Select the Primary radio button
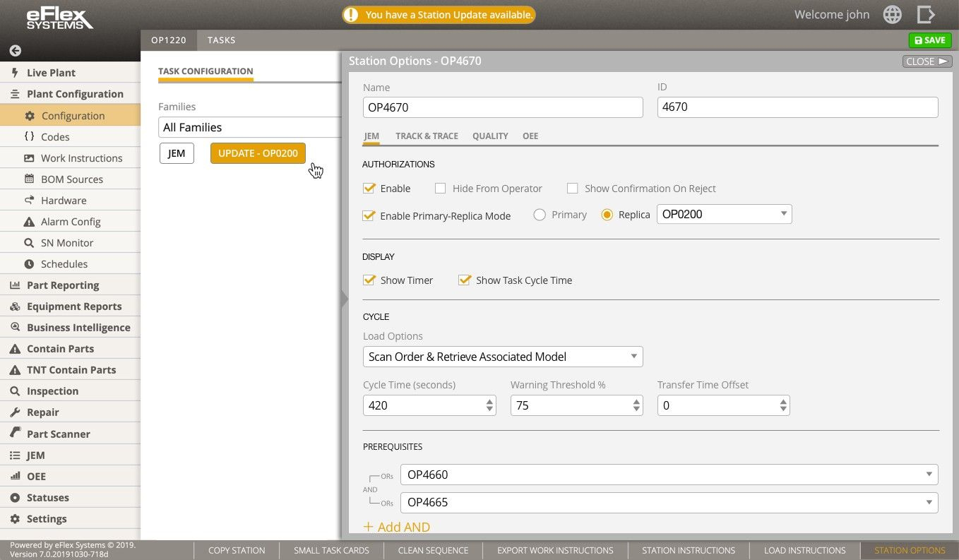Screen dimensions: 959x560 tap(540, 215)
